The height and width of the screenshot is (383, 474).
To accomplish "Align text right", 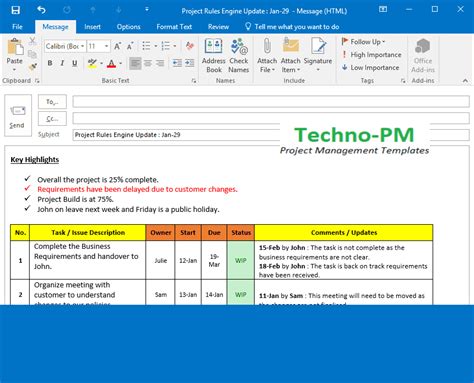I will tap(160, 63).
